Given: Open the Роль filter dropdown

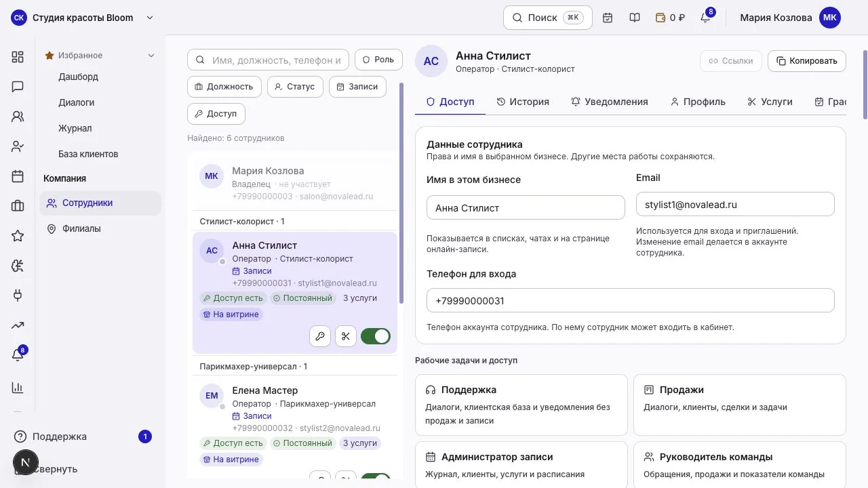Looking at the screenshot, I should pos(378,60).
